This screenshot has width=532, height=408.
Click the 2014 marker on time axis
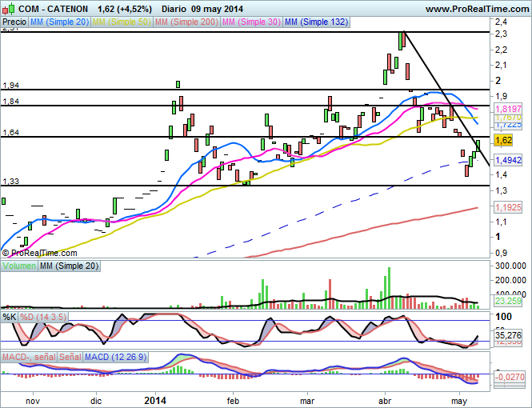click(x=158, y=398)
